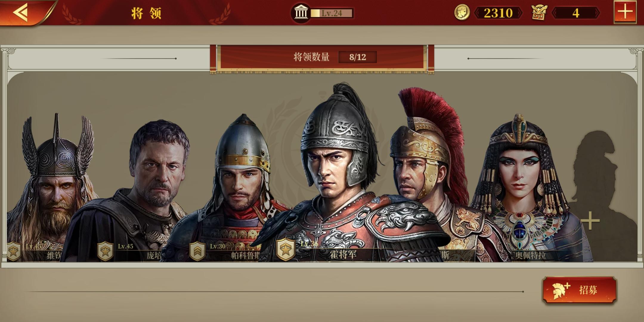Click the gold coin currency icon
The image size is (644, 322).
[x=462, y=13]
